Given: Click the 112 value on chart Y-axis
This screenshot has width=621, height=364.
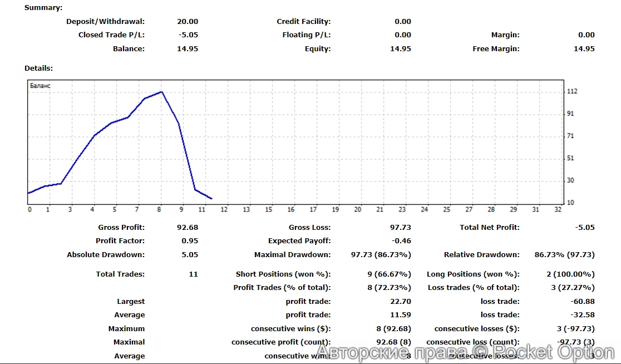Looking at the screenshot, I should pos(571,91).
